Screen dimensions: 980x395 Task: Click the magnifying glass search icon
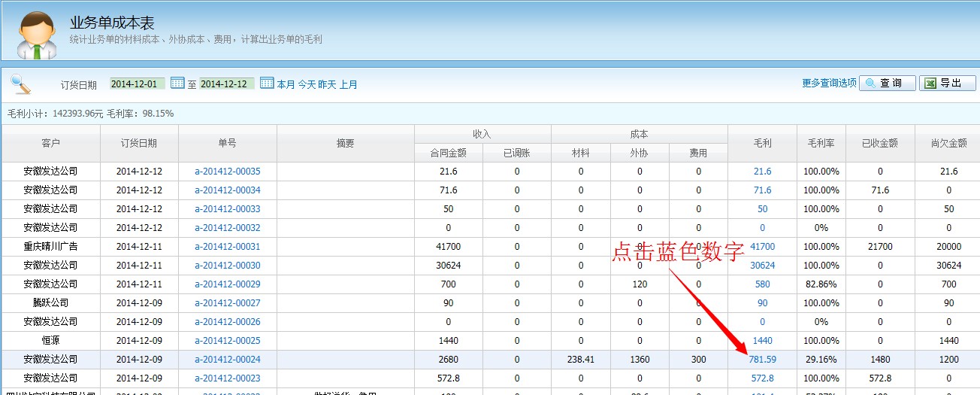coord(20,84)
